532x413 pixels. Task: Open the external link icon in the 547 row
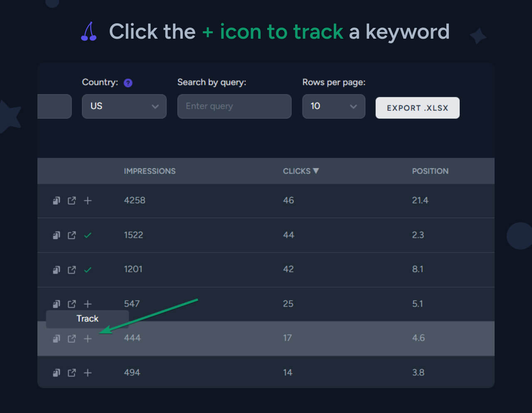point(72,304)
